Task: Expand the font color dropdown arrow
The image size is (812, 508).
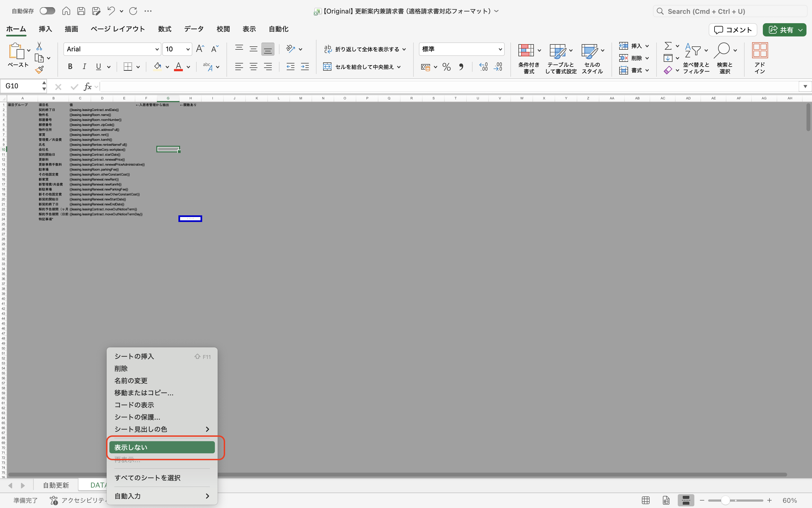Action: pyautogui.click(x=188, y=67)
